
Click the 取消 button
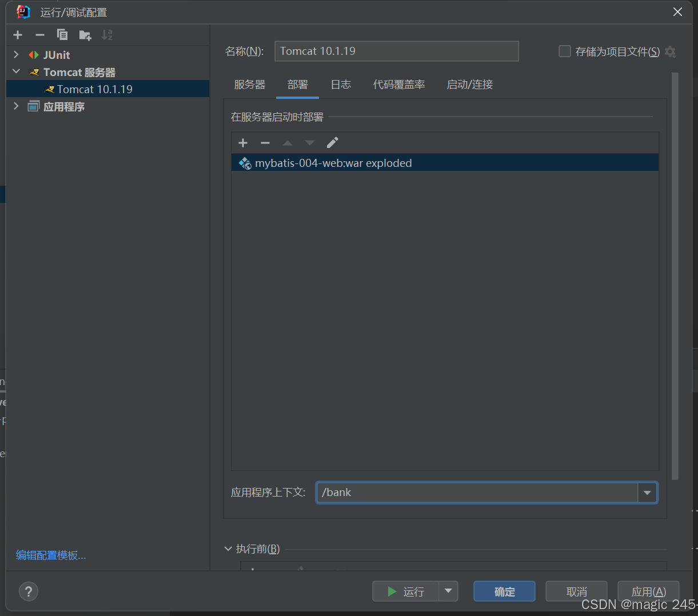(x=576, y=591)
